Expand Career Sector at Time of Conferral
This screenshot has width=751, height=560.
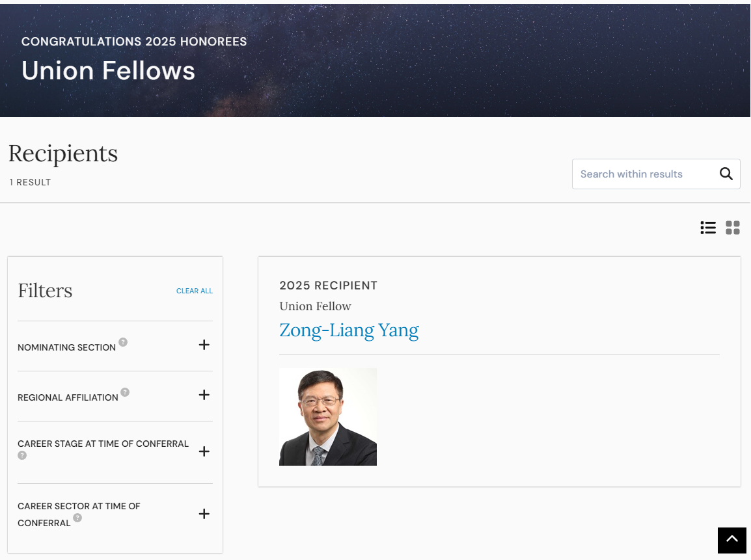coord(204,514)
